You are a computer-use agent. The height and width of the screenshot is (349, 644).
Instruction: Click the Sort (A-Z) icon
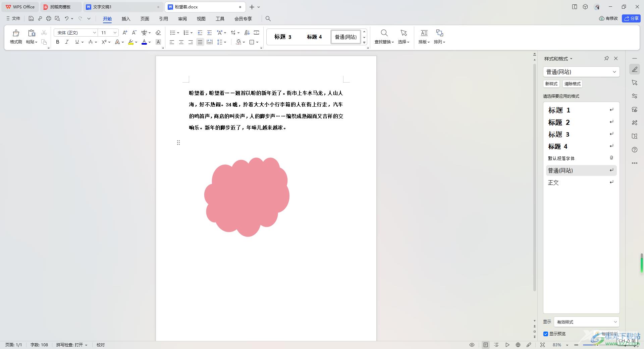[247, 33]
